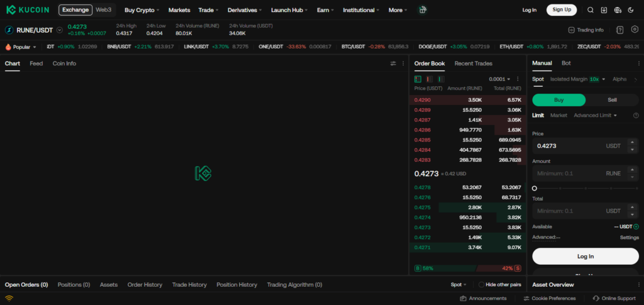Select the Buy toggle
This screenshot has width=644, height=305.
(558, 100)
